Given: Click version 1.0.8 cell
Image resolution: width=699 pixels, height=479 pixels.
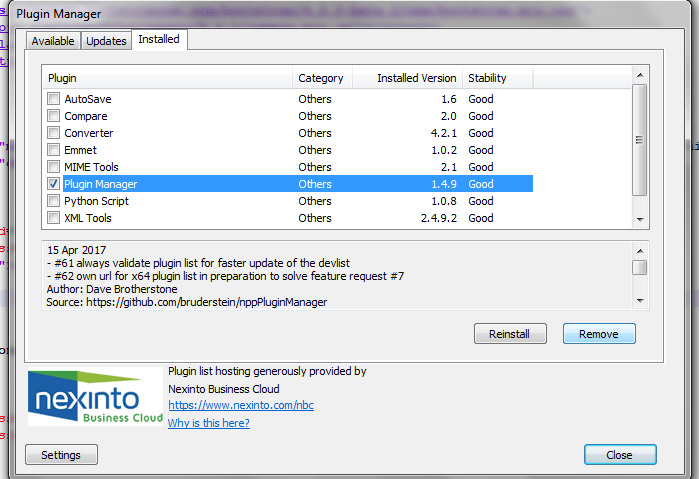Looking at the screenshot, I should [444, 201].
